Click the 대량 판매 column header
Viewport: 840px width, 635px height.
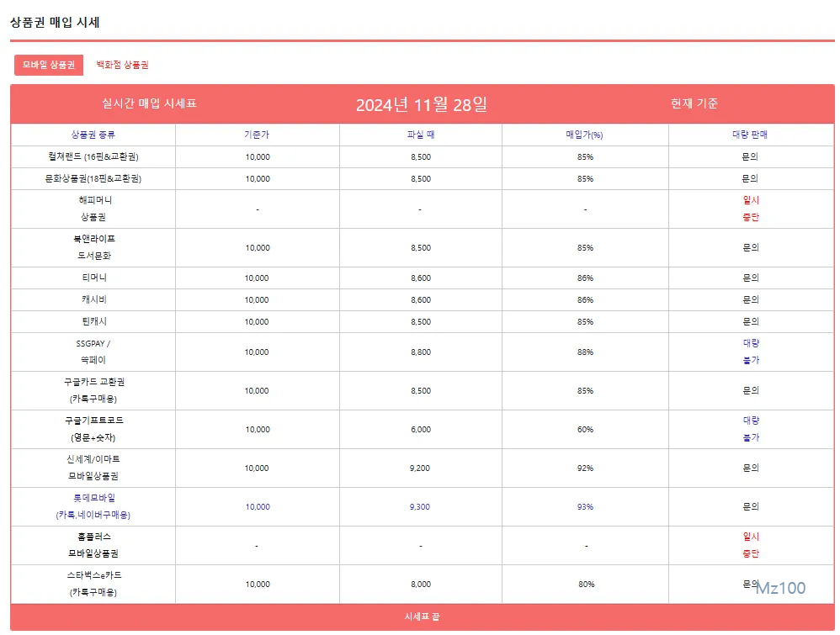(x=750, y=135)
